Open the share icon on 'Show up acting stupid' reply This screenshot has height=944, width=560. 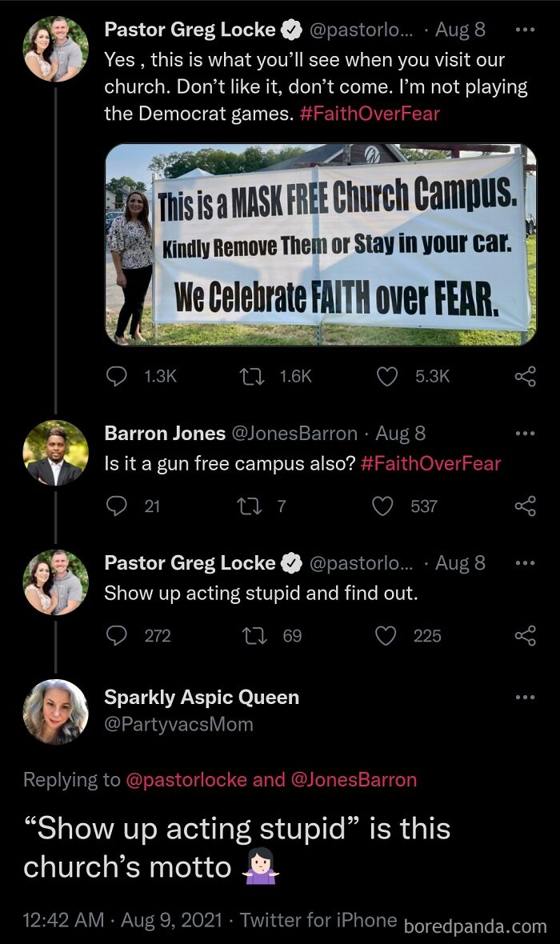point(525,636)
